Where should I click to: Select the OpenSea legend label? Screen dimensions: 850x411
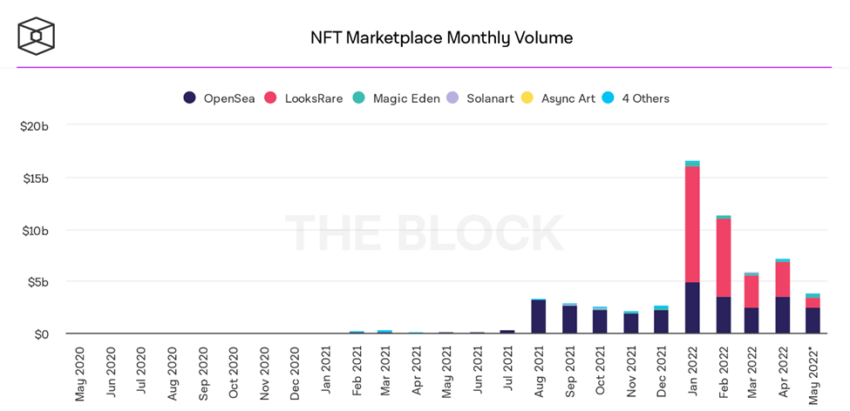pyautogui.click(x=229, y=99)
